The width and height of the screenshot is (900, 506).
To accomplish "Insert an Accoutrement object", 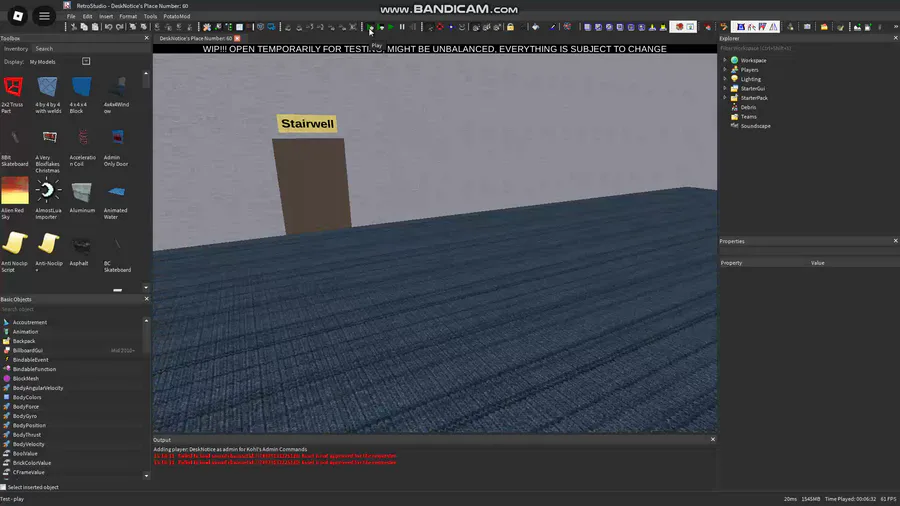I will [30, 322].
